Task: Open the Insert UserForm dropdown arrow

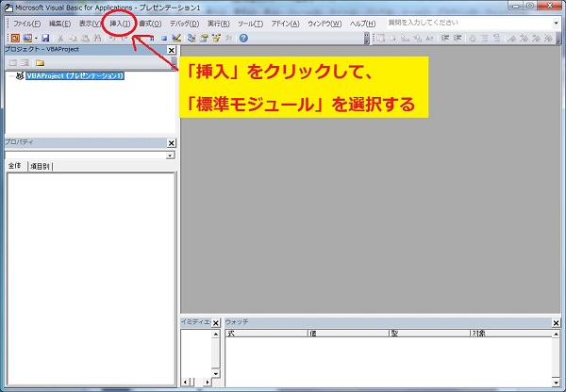Action: (36, 38)
